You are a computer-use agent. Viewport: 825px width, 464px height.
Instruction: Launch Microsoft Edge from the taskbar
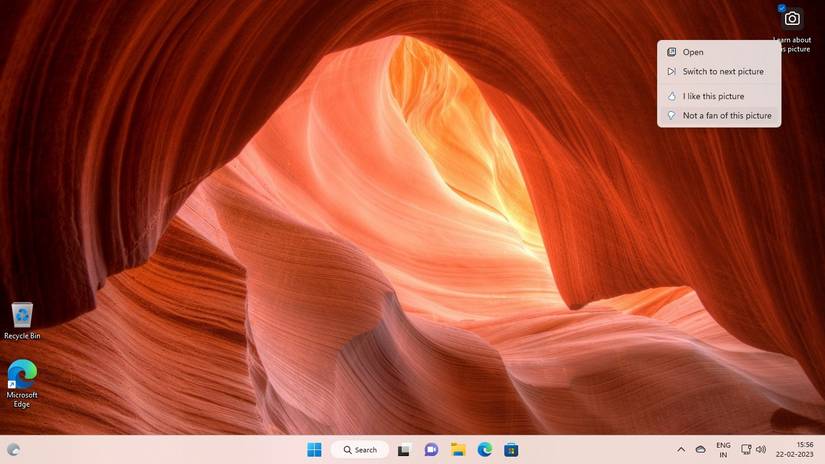[485, 450]
